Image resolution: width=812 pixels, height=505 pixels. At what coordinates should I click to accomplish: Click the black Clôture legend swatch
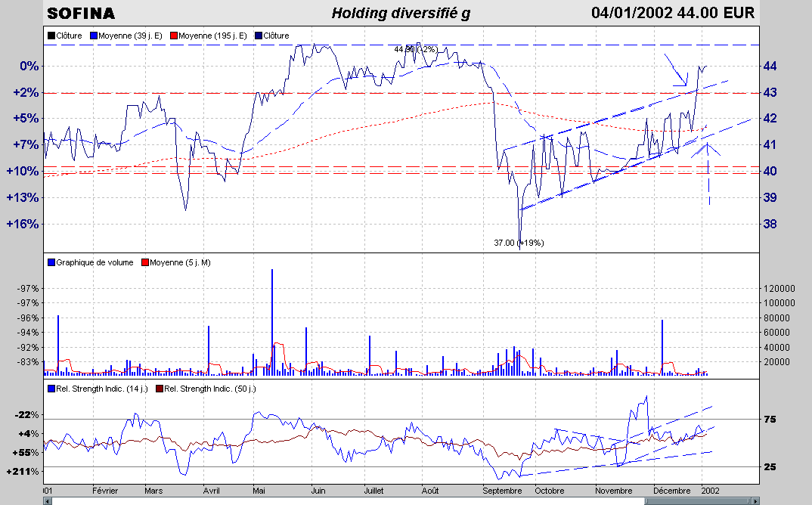[x=51, y=36]
